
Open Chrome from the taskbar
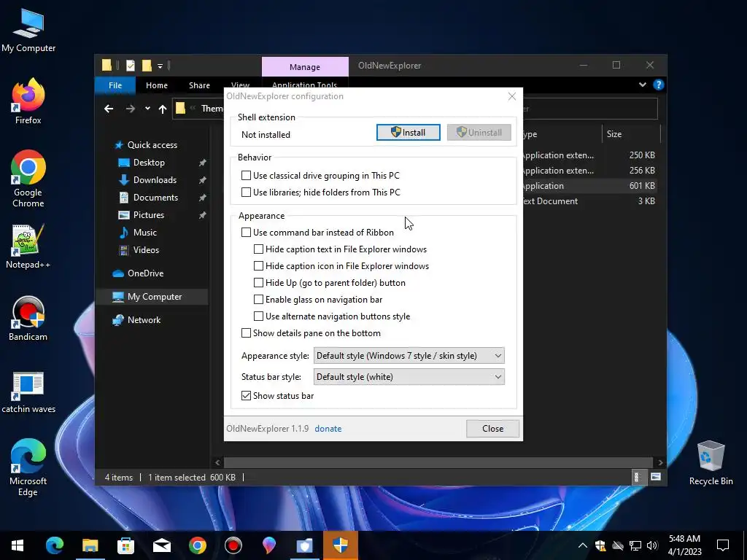click(197, 545)
